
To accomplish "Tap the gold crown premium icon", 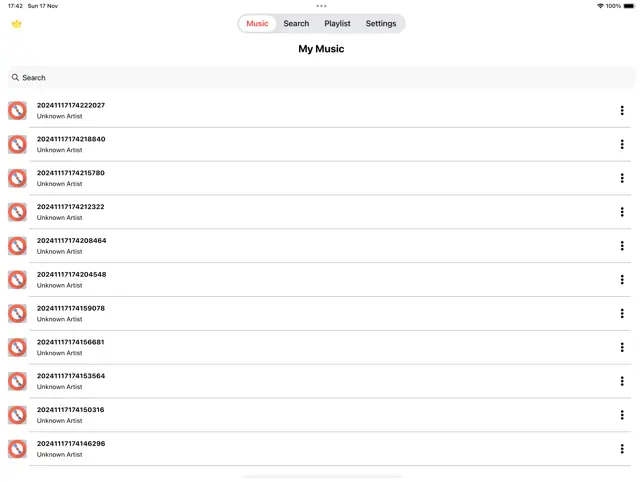I will point(16,24).
